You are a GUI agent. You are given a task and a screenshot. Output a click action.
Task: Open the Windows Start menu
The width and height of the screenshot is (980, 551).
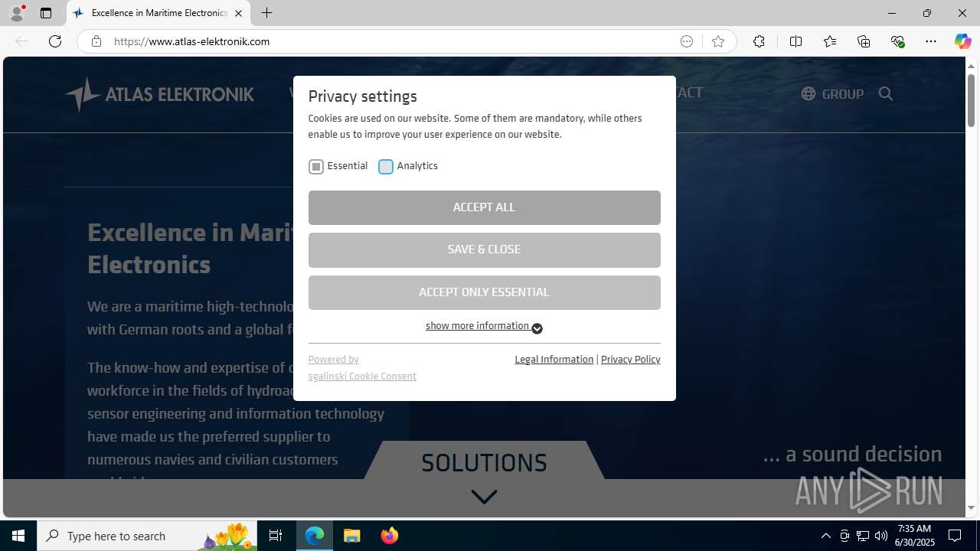tap(18, 536)
